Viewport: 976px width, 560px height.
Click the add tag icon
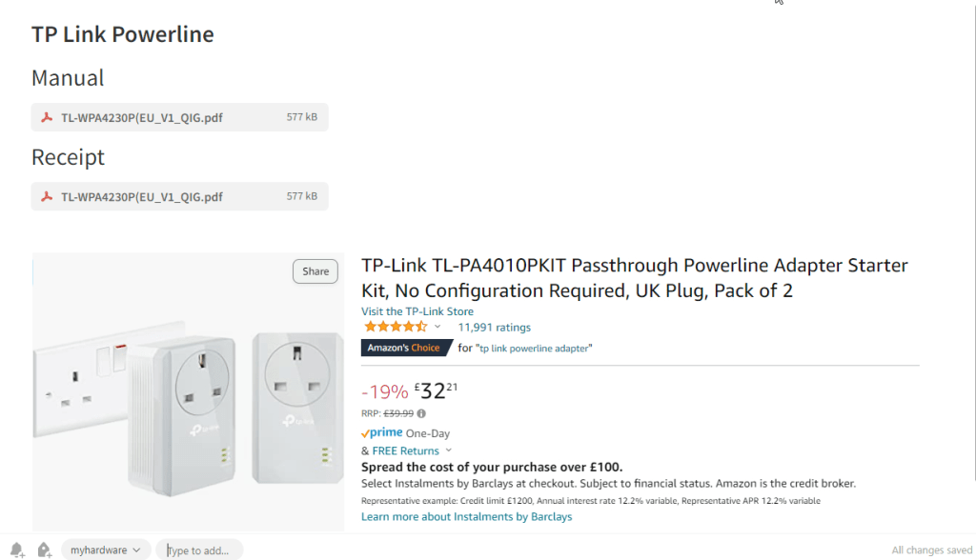(44, 550)
